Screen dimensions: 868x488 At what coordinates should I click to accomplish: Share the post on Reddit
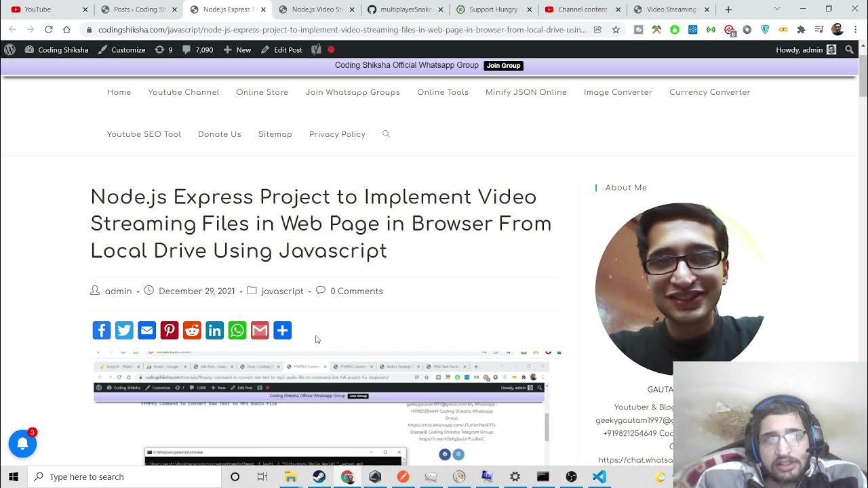pyautogui.click(x=192, y=330)
